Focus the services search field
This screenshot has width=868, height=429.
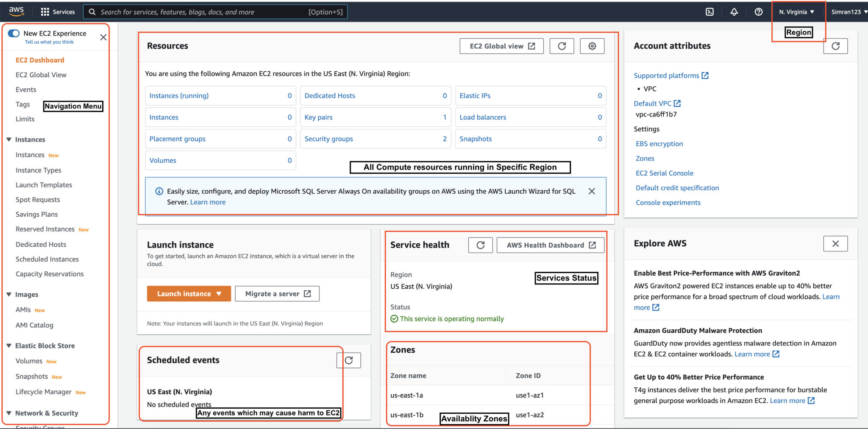pos(215,12)
